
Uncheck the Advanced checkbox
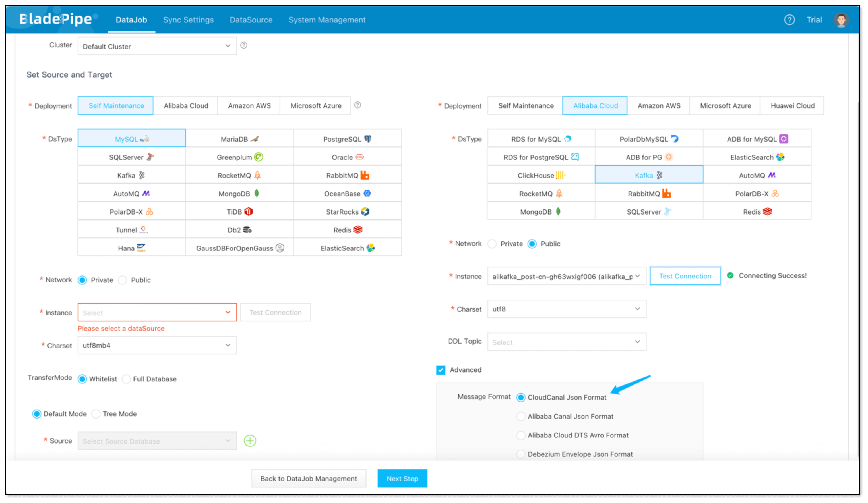coord(440,370)
